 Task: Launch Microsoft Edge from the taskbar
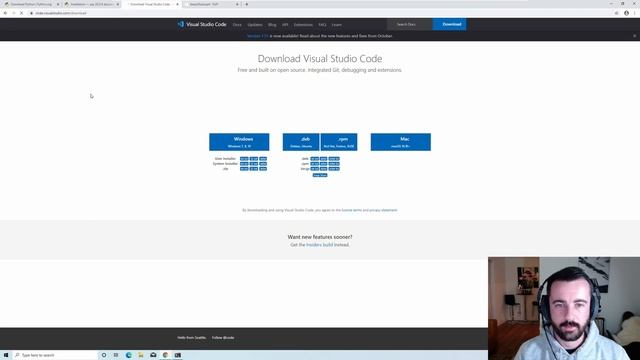click(x=129, y=355)
